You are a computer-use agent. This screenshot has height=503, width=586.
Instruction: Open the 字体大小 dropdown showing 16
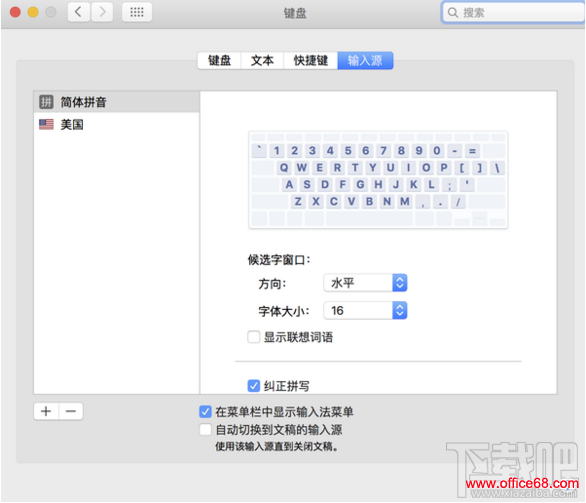click(365, 310)
